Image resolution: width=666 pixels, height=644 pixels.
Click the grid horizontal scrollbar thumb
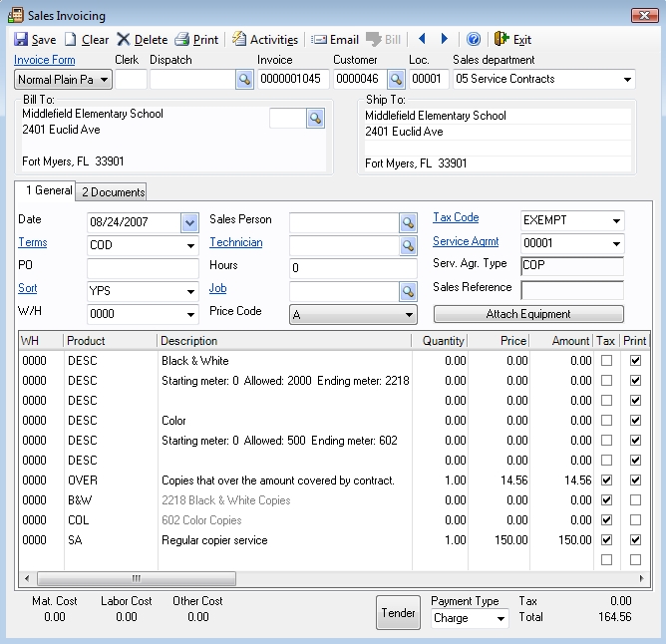point(137,578)
